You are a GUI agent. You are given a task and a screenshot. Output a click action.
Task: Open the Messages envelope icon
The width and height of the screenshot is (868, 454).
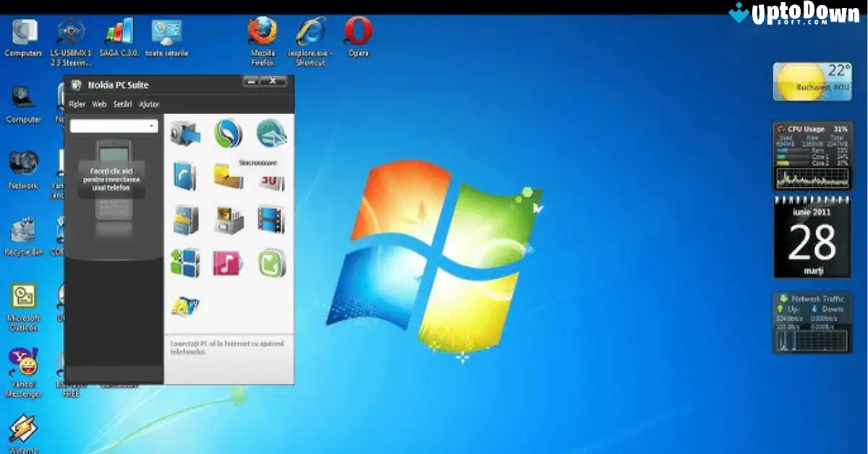228,179
